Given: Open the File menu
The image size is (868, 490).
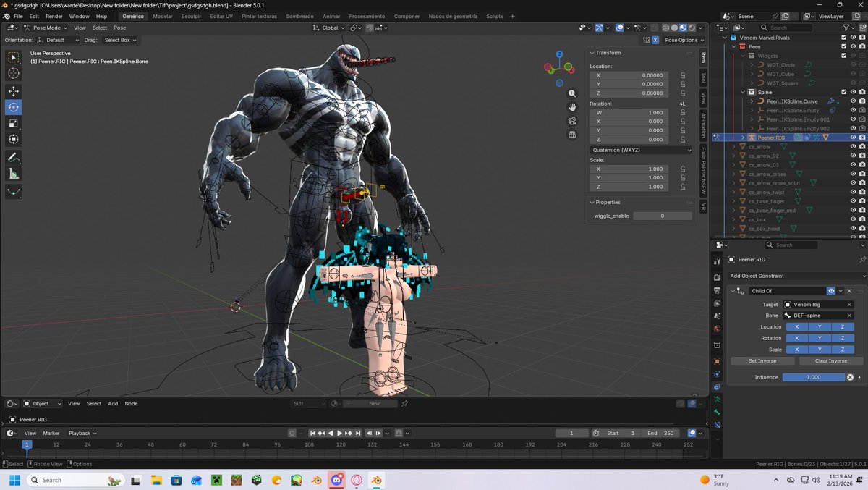Looking at the screenshot, I should pyautogui.click(x=18, y=16).
